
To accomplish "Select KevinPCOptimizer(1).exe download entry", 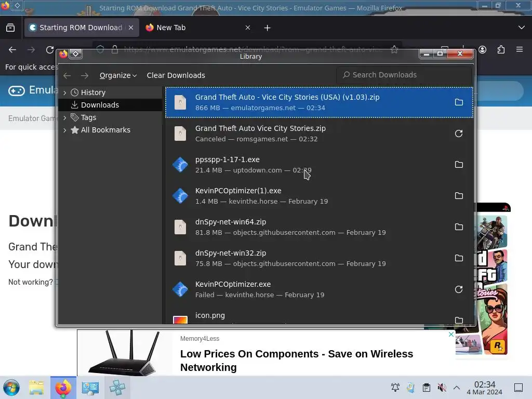I will pyautogui.click(x=319, y=196).
